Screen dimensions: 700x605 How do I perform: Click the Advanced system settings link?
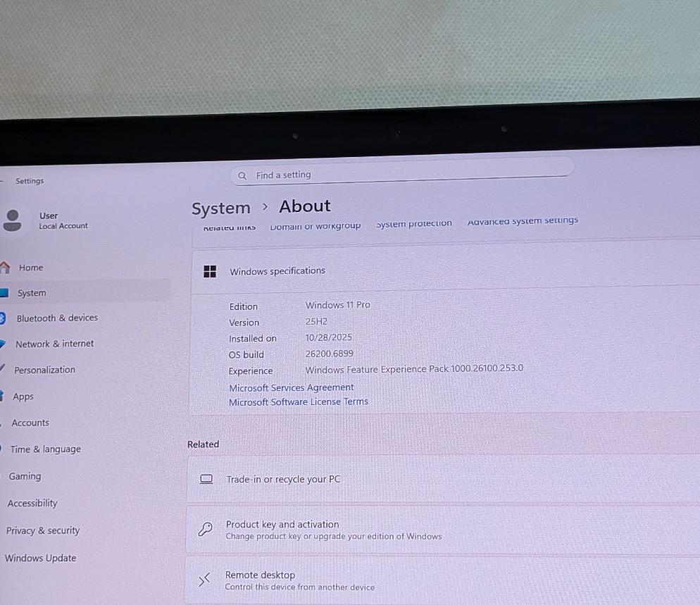tap(523, 221)
